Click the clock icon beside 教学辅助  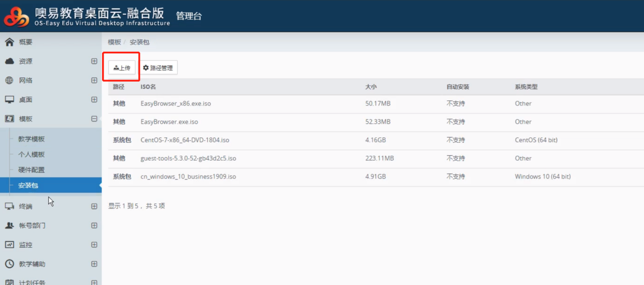coord(9,264)
